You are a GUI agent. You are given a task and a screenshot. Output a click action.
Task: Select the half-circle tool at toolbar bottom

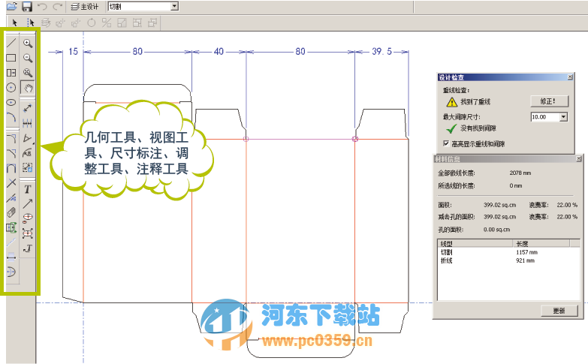click(x=11, y=272)
